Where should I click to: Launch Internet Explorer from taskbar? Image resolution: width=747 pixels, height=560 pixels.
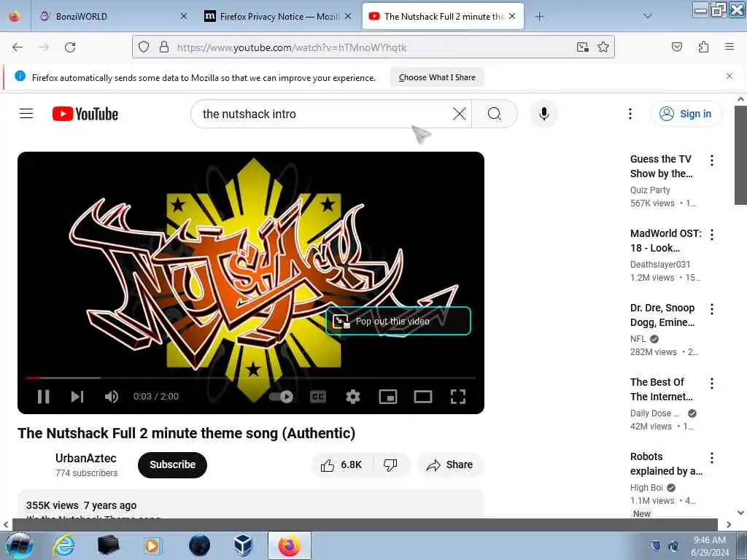pos(64,545)
